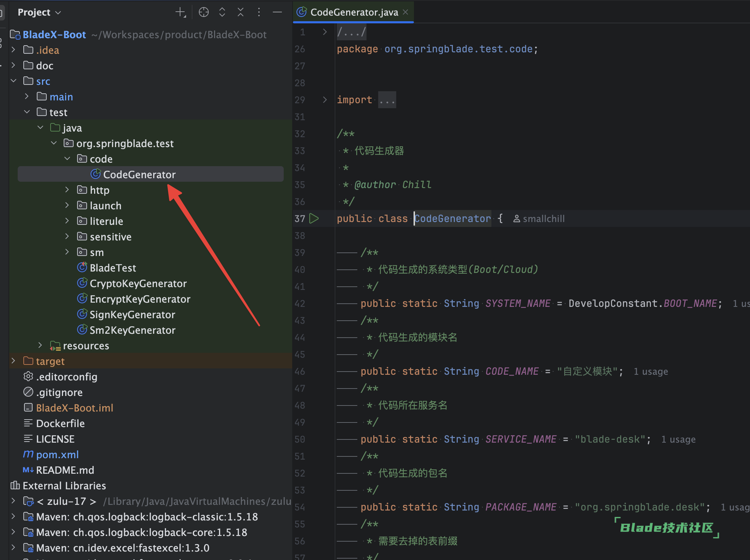Open BladeTest class in tree
This screenshot has height=560, width=750.
[x=112, y=268]
